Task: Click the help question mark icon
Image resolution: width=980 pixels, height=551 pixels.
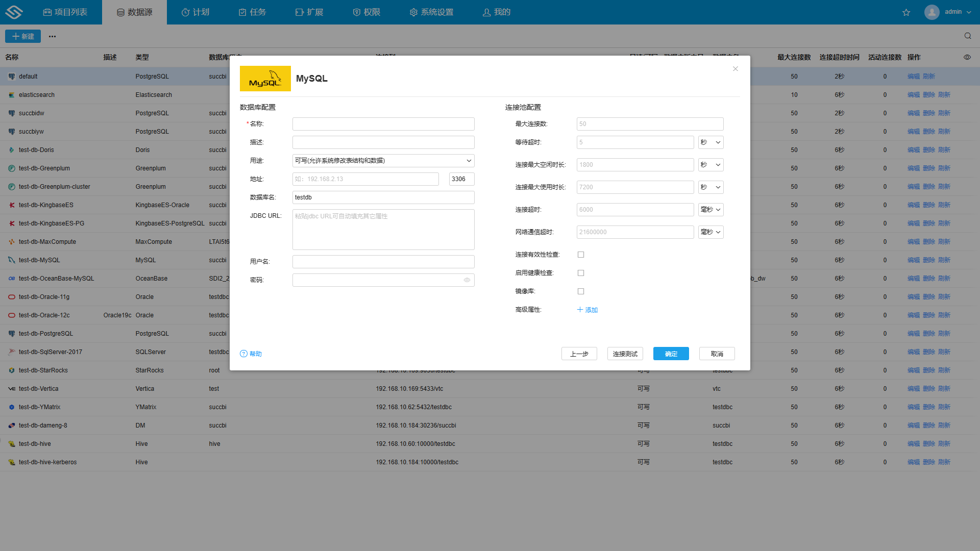Action: [x=243, y=354]
